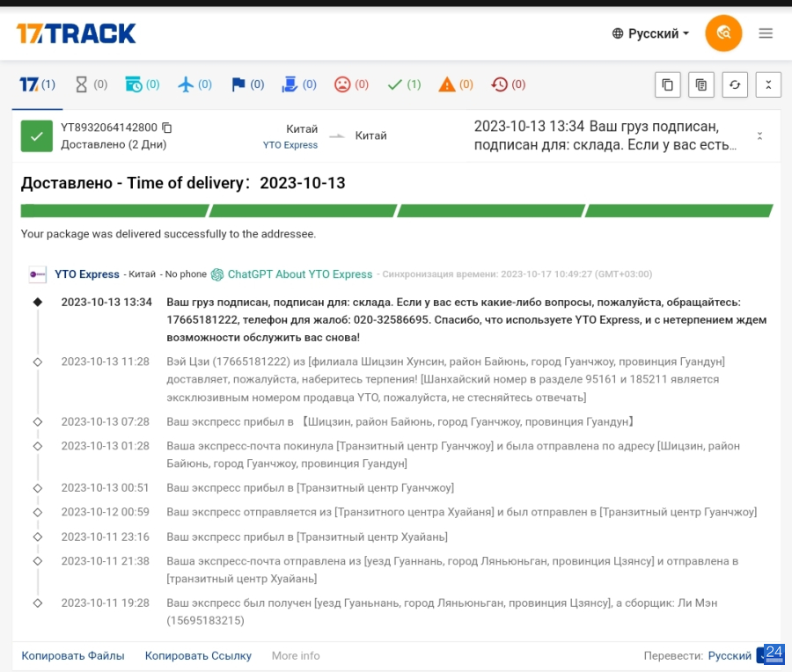Select the sad face undelivered tab
The image size is (792, 672).
(351, 84)
